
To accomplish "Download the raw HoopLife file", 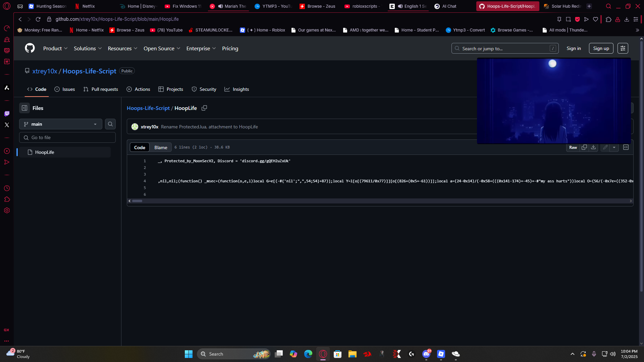I will (593, 147).
